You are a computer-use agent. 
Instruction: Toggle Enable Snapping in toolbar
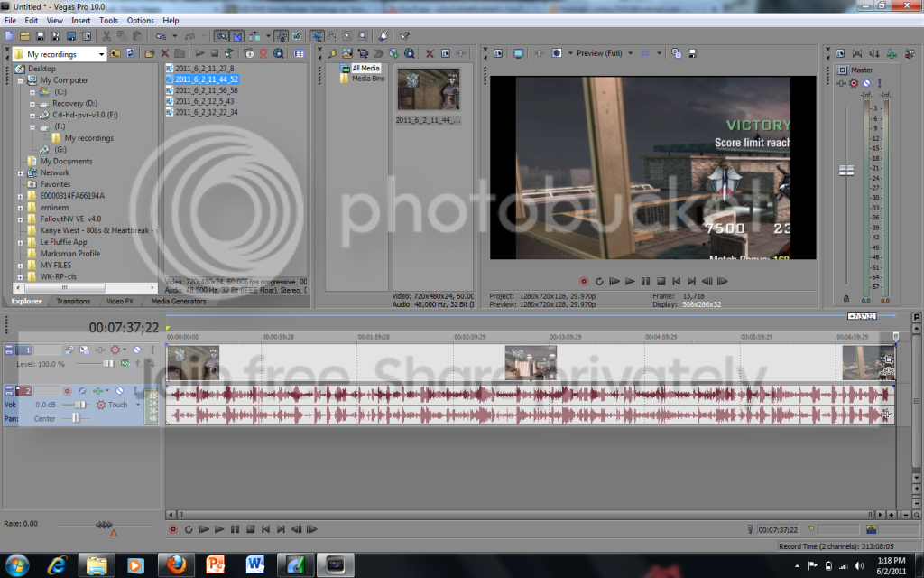pos(222,36)
